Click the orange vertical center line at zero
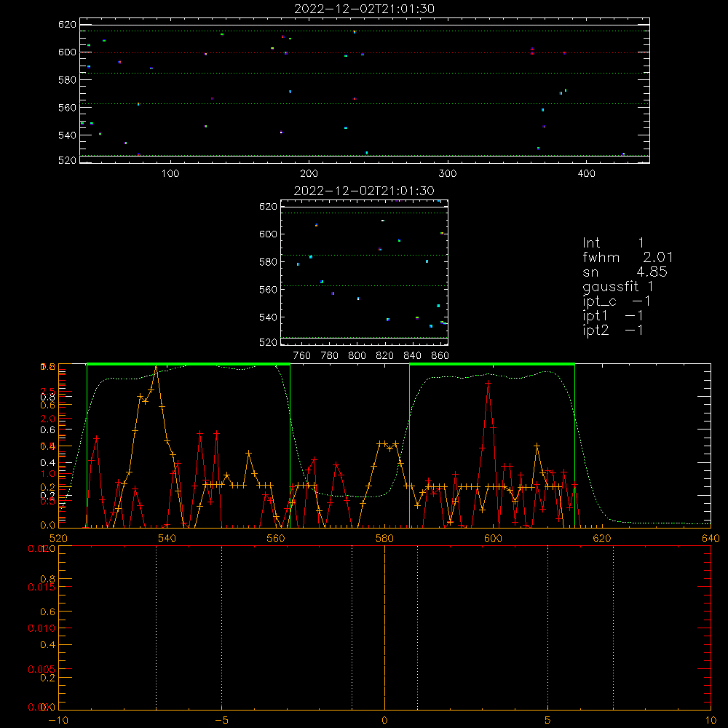The width and height of the screenshot is (728, 728). 384,628
